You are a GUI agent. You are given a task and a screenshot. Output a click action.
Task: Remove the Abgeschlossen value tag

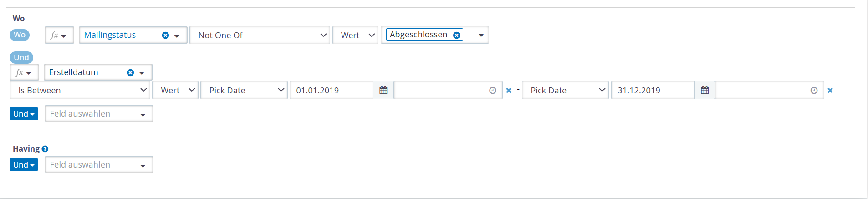click(456, 35)
